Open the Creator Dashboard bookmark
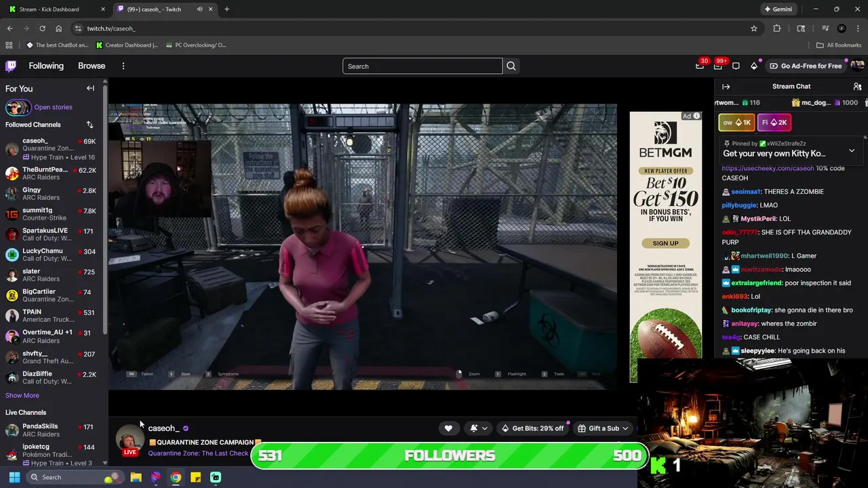The height and width of the screenshot is (488, 868). point(127,45)
